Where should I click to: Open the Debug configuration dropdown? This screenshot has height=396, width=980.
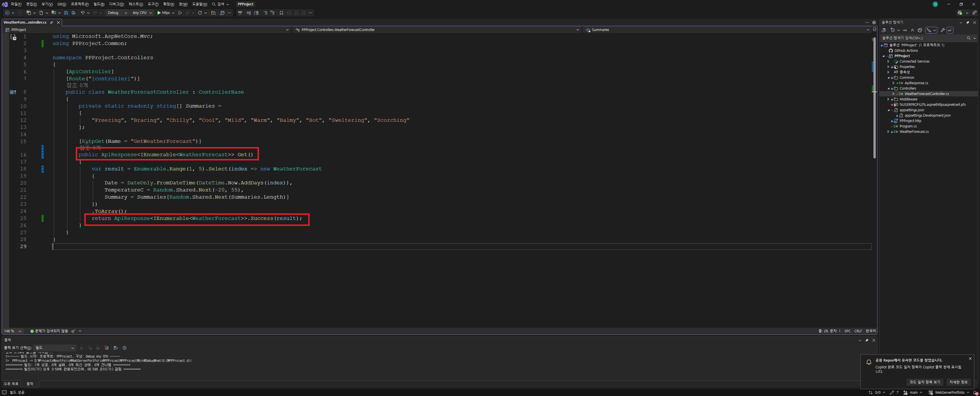click(117, 13)
